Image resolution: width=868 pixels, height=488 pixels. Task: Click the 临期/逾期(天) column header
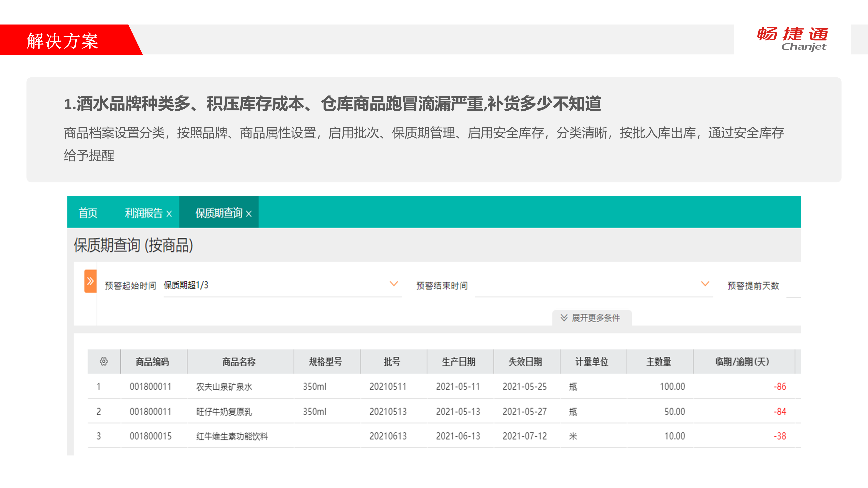click(x=742, y=362)
